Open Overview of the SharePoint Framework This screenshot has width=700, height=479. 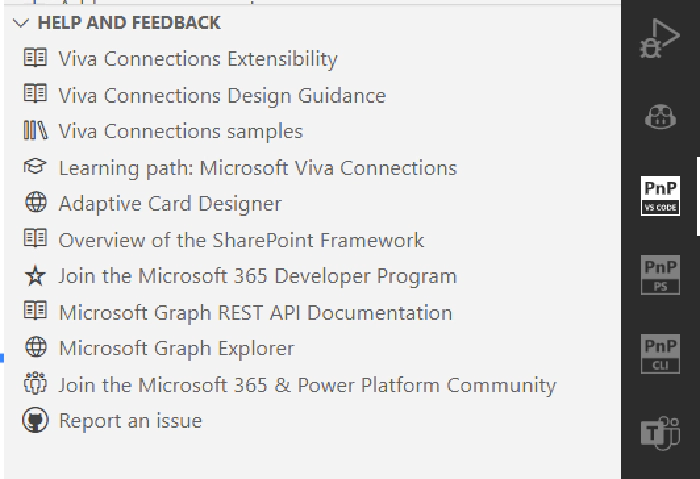tap(241, 240)
